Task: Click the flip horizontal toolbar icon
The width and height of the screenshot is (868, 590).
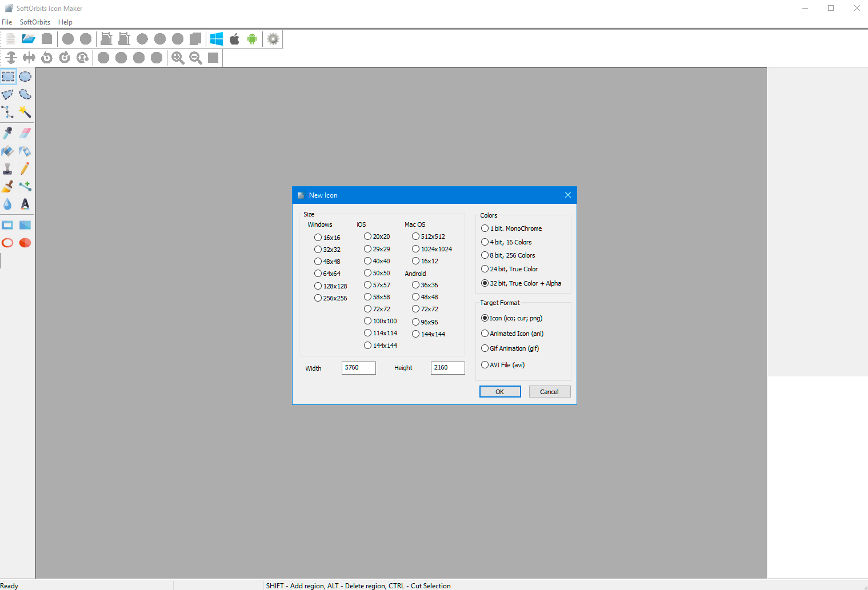Action: click(29, 58)
